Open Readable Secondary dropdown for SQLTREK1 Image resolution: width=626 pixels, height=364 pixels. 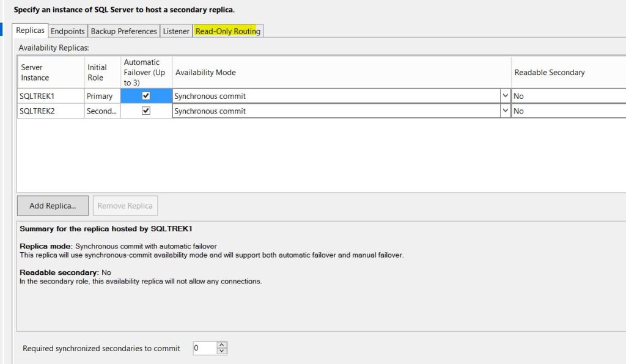[569, 96]
